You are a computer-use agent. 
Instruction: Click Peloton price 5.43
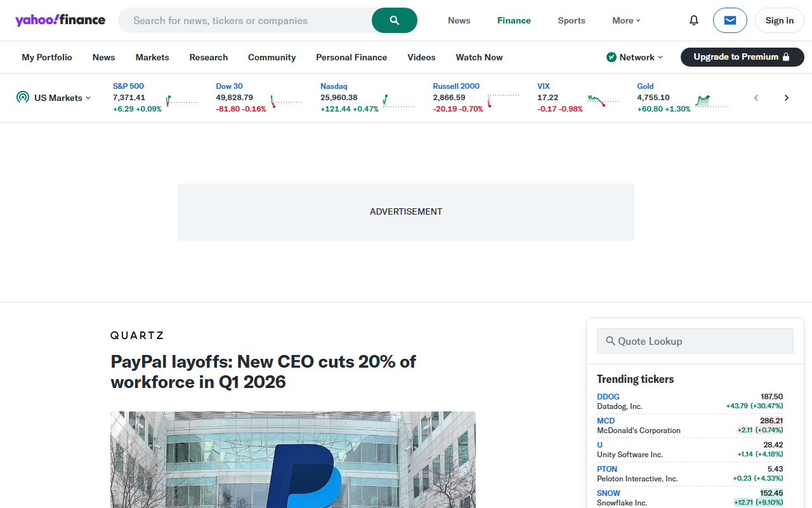click(x=775, y=469)
